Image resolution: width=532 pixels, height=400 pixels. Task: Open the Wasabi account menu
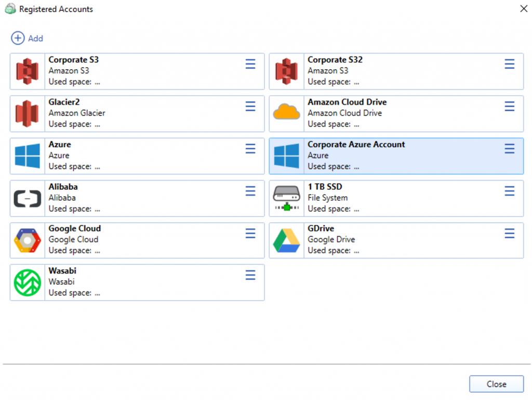point(250,275)
